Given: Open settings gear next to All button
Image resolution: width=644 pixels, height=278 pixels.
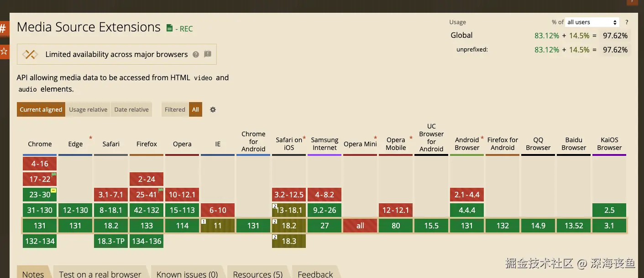Looking at the screenshot, I should pos(213,109).
